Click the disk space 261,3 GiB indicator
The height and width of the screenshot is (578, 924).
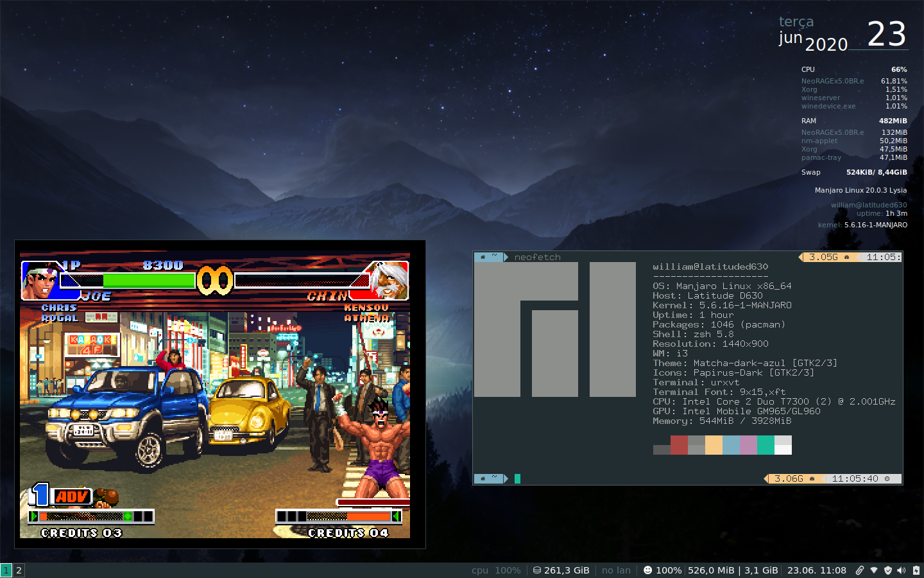561,570
